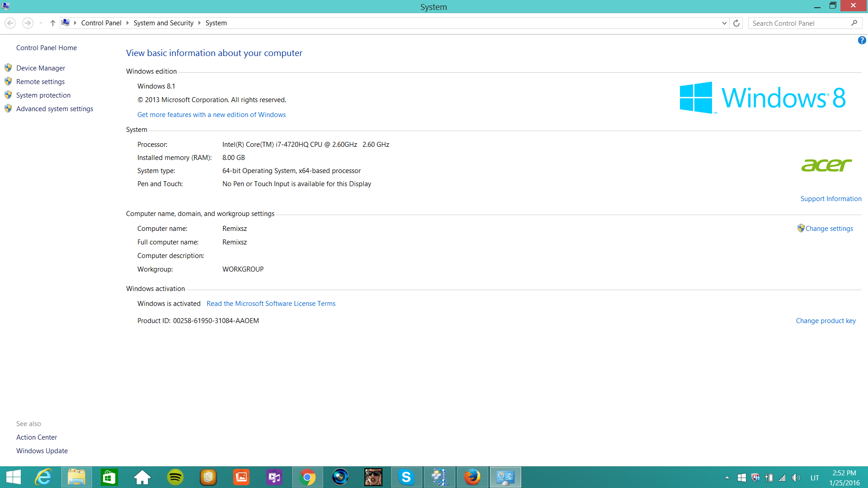The width and height of the screenshot is (868, 488).
Task: Select System and Security breadcrumb
Action: (163, 23)
